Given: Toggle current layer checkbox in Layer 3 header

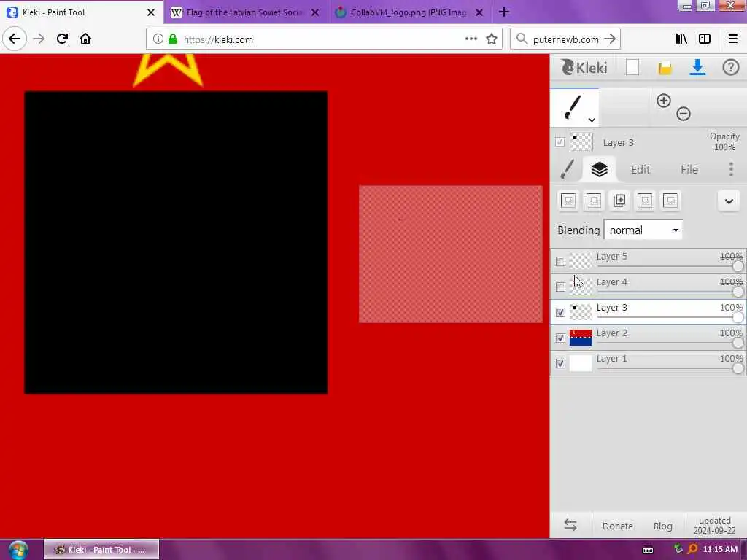Looking at the screenshot, I should (x=560, y=142).
